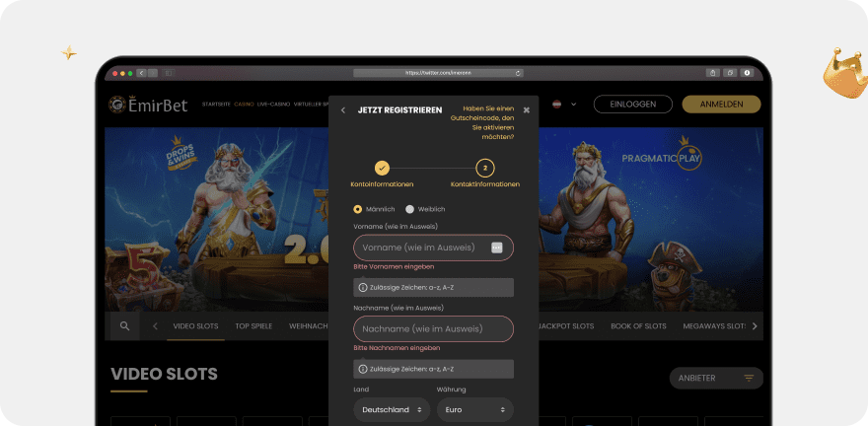Open Casino in top navigation

245,104
